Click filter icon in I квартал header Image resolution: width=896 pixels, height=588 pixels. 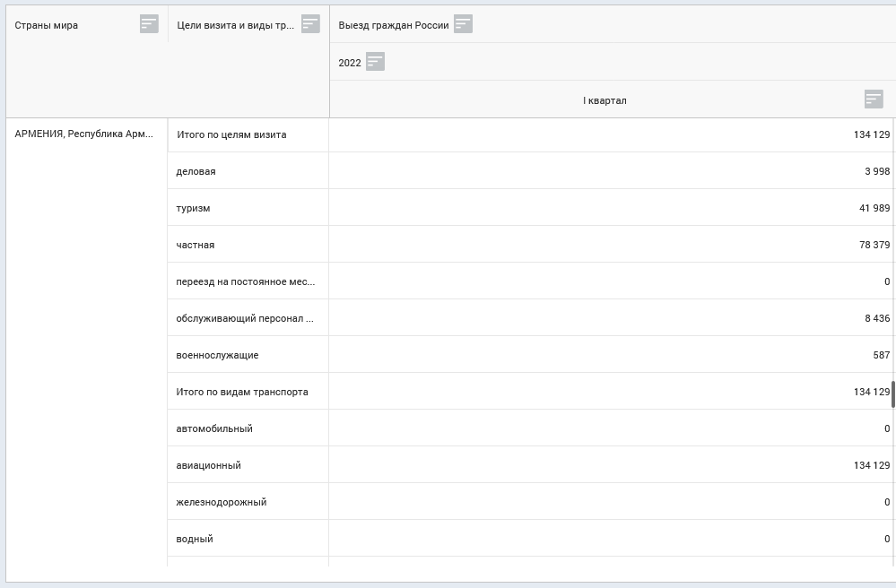[873, 99]
